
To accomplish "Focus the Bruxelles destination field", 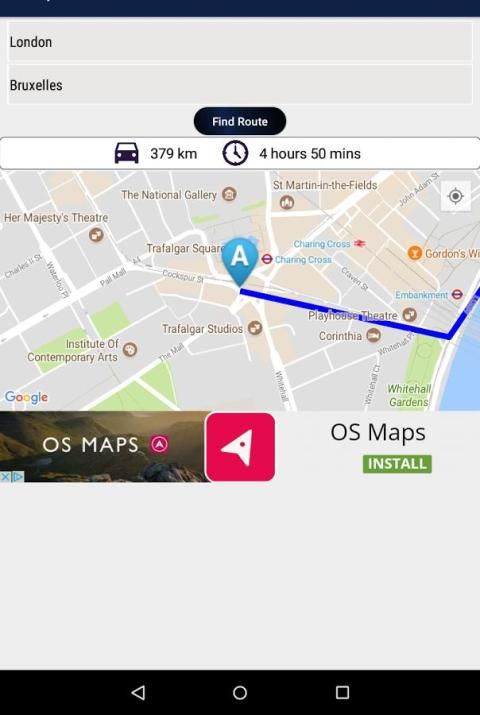I will [x=240, y=85].
